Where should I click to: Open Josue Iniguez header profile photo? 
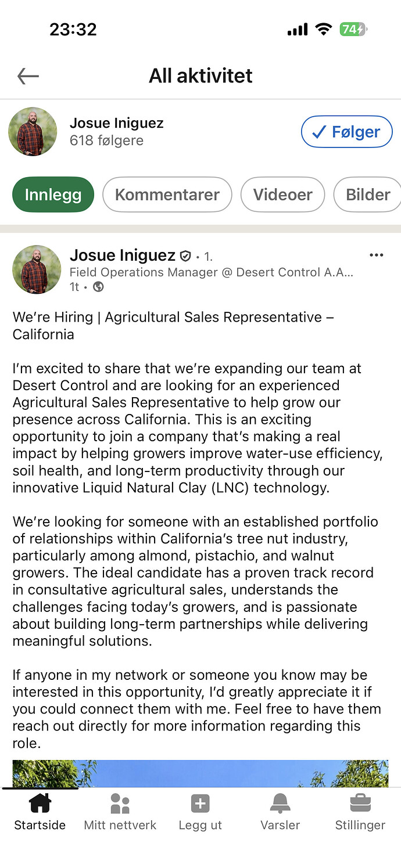[33, 132]
